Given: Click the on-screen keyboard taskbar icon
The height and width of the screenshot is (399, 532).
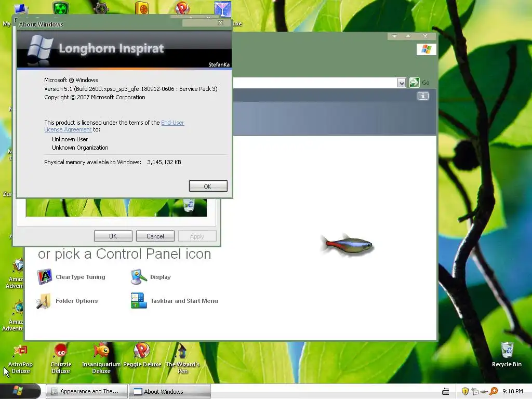Looking at the screenshot, I should pyautogui.click(x=445, y=392).
